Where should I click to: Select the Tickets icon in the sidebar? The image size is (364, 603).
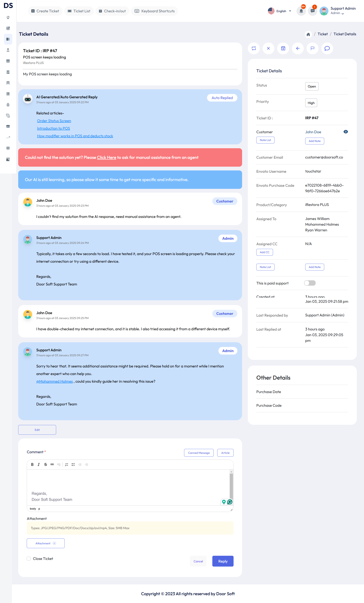pos(8,39)
